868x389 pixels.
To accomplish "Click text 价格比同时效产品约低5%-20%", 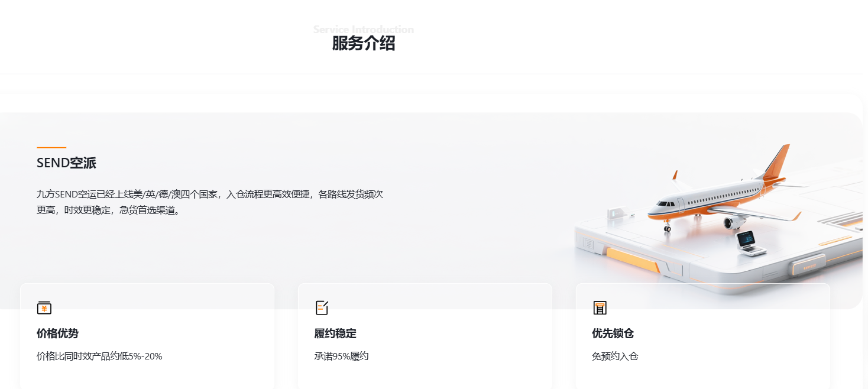I will point(99,356).
